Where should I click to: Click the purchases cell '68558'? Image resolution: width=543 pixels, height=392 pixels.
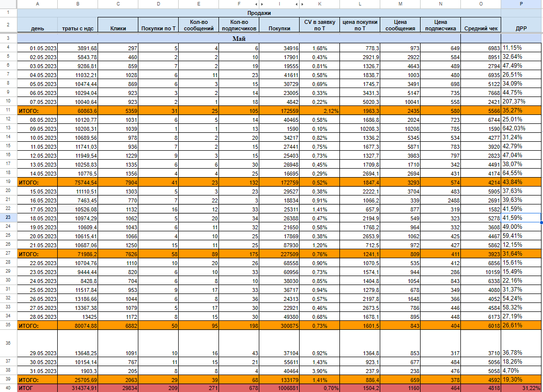point(279,263)
